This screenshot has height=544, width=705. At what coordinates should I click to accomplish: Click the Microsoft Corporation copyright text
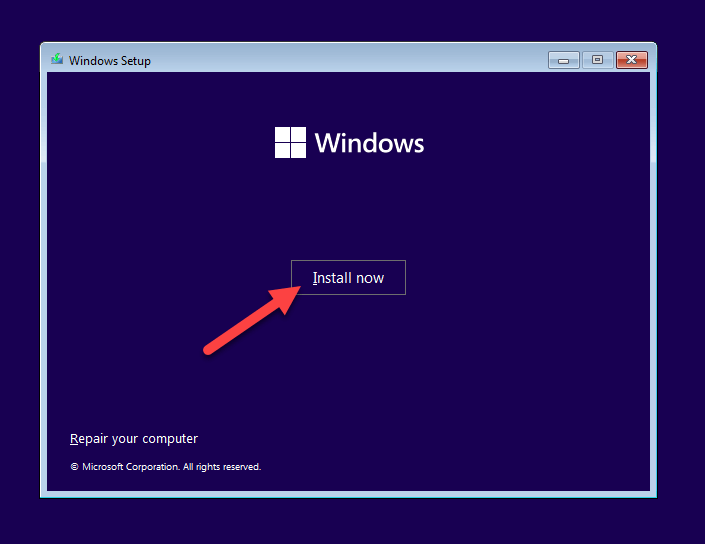pyautogui.click(x=165, y=467)
